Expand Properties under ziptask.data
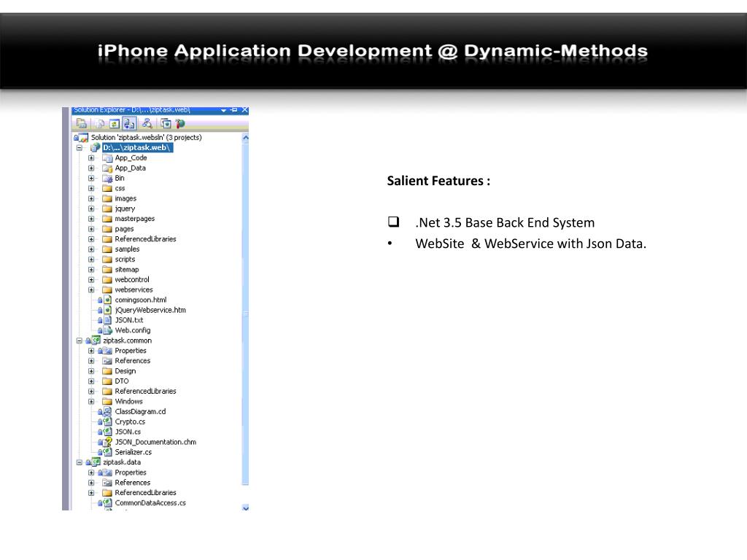This screenshot has width=747, height=560. 91,472
